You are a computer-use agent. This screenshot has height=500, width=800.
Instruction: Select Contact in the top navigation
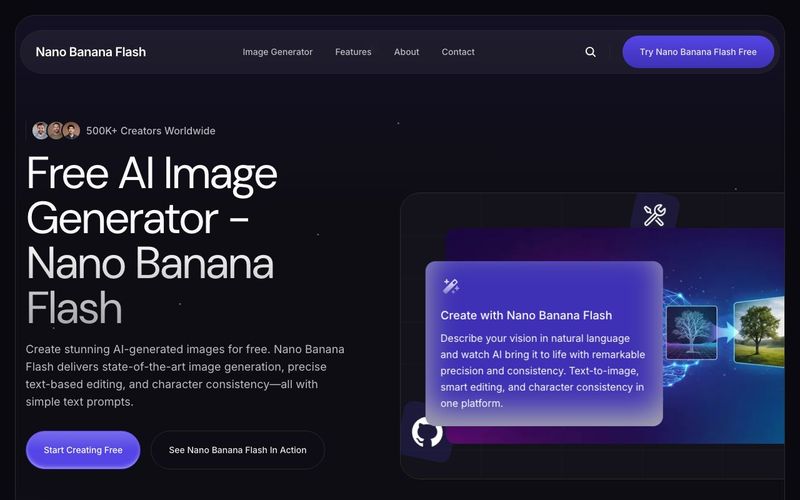click(x=458, y=52)
